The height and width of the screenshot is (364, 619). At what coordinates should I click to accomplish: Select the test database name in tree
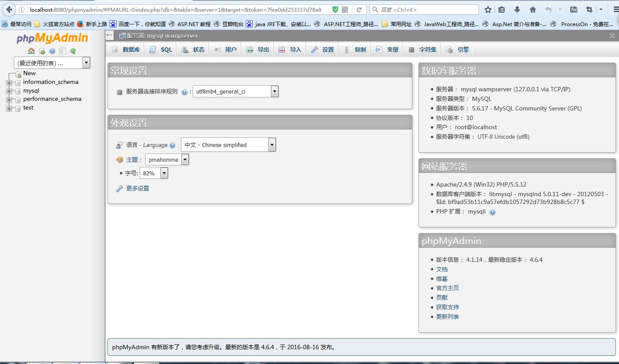point(28,108)
